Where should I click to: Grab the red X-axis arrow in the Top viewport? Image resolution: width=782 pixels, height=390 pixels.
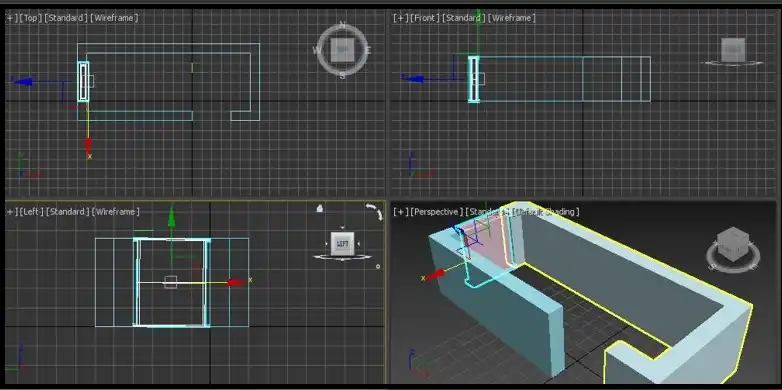[x=88, y=146]
